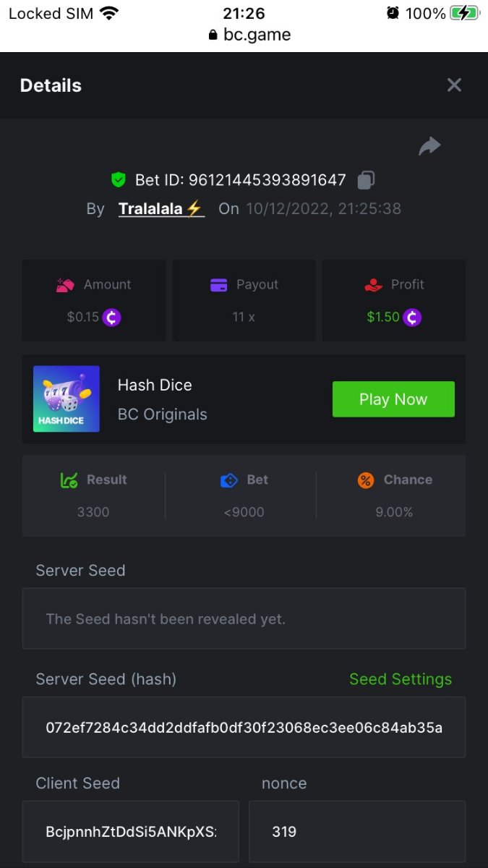488x868 pixels.
Task: Click the orange Chance percent icon
Action: 366,480
